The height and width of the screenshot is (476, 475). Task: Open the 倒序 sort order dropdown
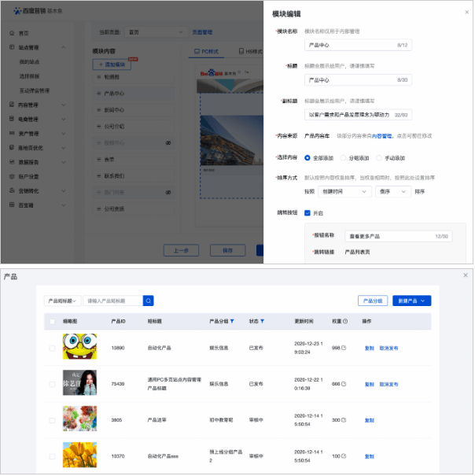[393, 191]
